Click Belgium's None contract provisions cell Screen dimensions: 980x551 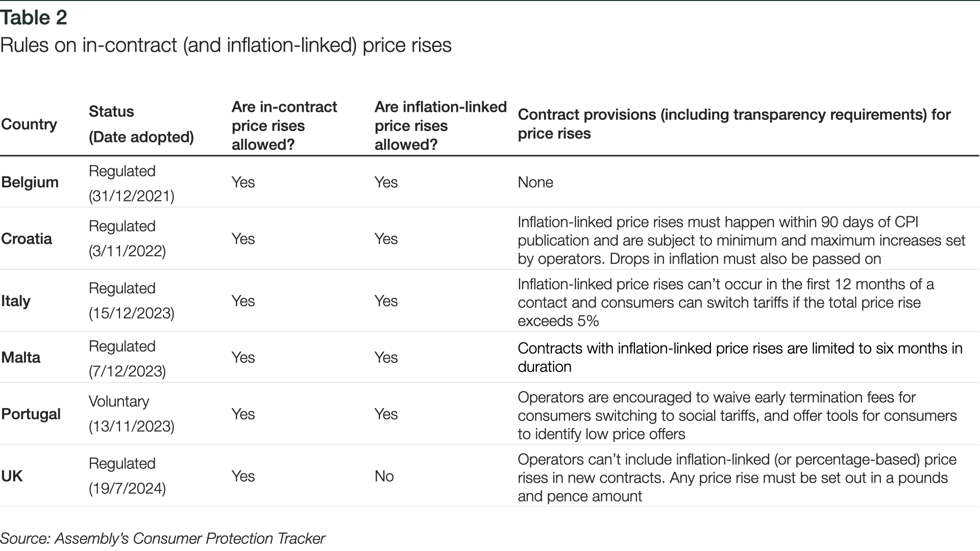[535, 182]
